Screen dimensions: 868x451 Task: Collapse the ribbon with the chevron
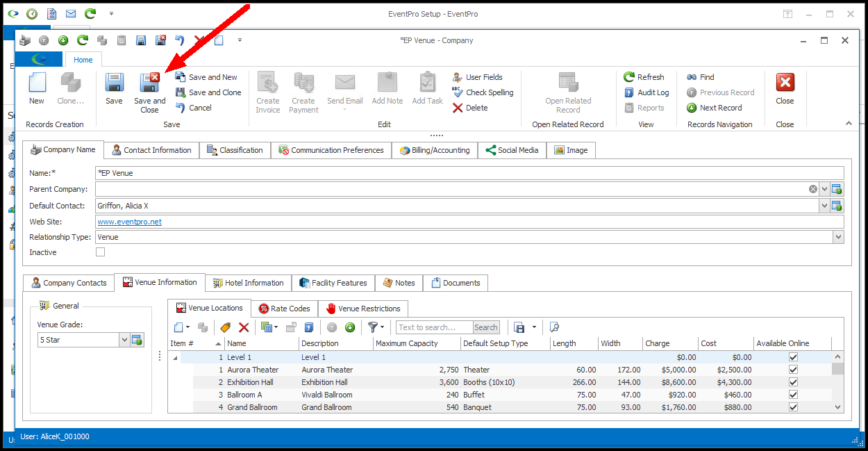[x=849, y=123]
